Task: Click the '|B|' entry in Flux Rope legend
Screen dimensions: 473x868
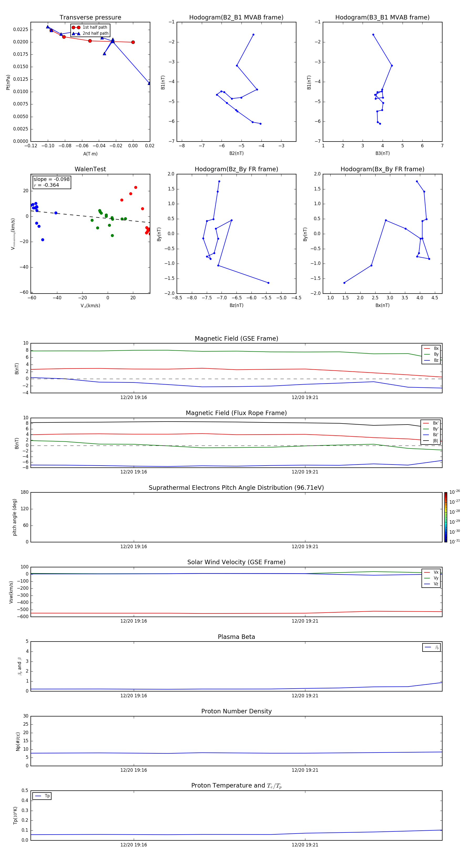Action: coord(431,441)
